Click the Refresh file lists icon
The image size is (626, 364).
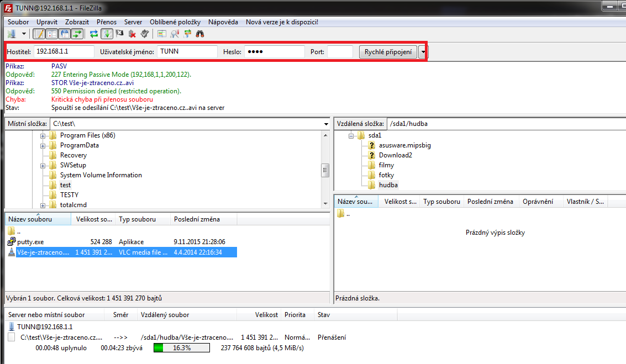coord(94,34)
